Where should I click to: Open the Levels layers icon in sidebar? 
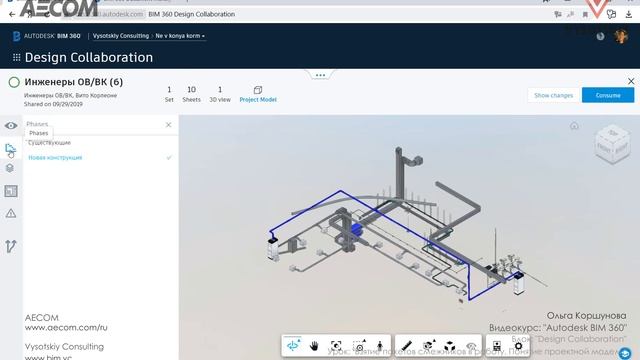[x=10, y=168]
